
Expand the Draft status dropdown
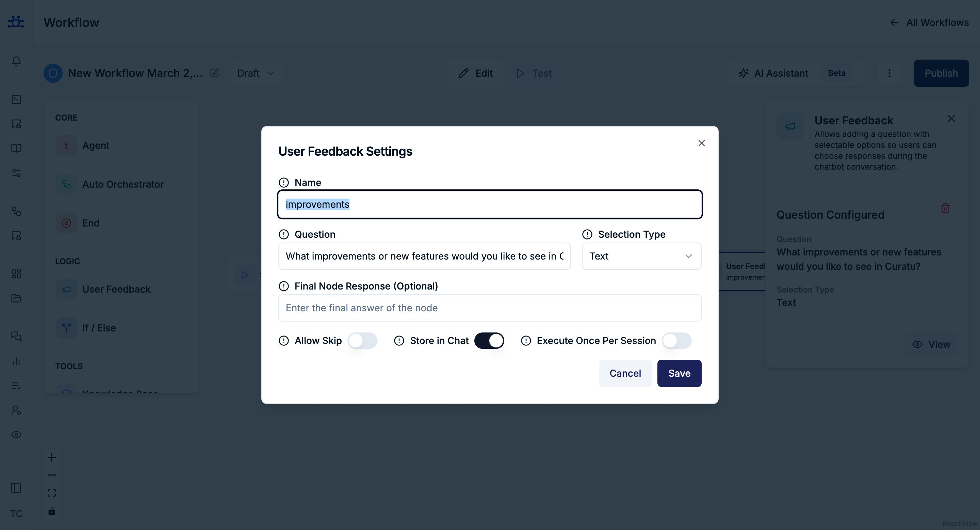(256, 73)
